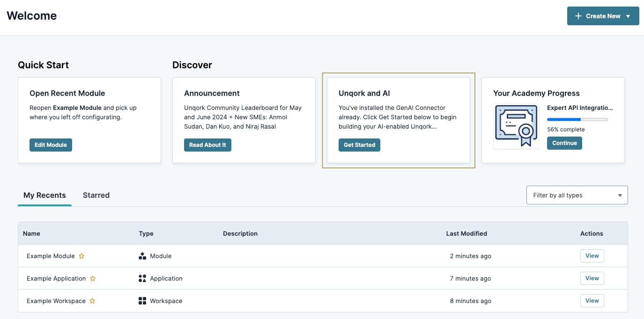View the Example Workspace
The height and width of the screenshot is (319, 644).
click(592, 301)
